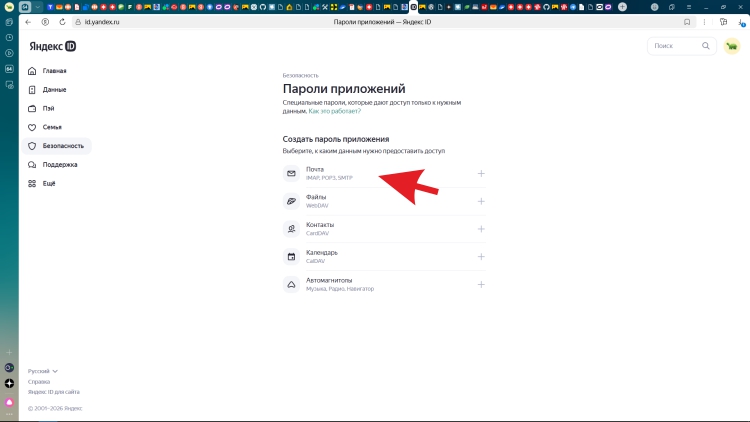Click the screenshot icon in the side panel
750x422 pixels.
(9, 85)
